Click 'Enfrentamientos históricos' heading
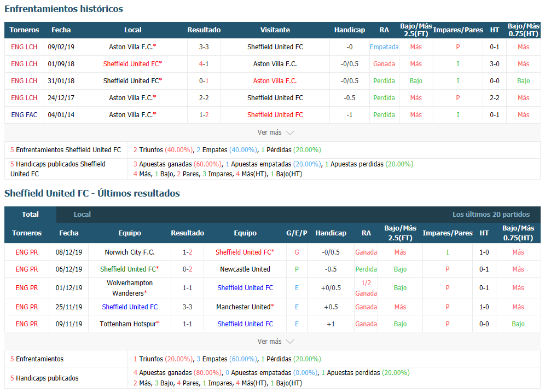Viewport: 545px width, 392px height. coord(63,9)
